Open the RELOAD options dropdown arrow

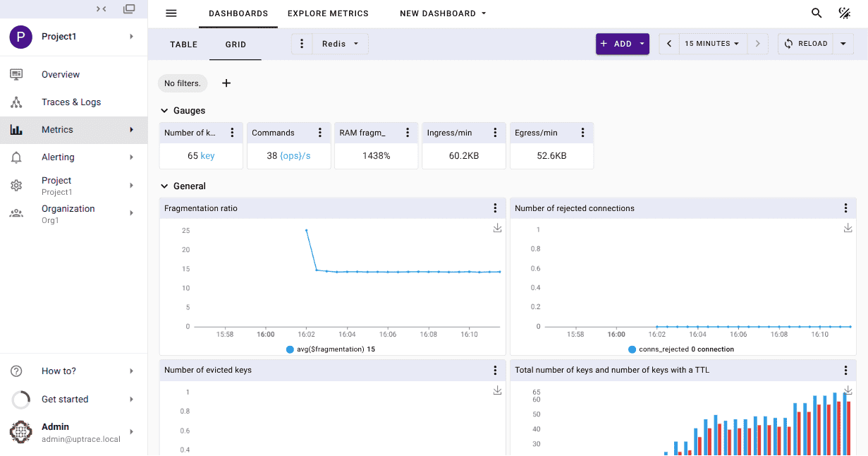click(843, 44)
